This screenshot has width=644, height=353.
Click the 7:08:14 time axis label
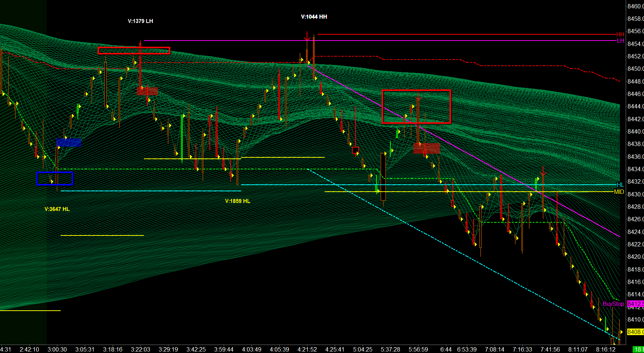(495, 349)
